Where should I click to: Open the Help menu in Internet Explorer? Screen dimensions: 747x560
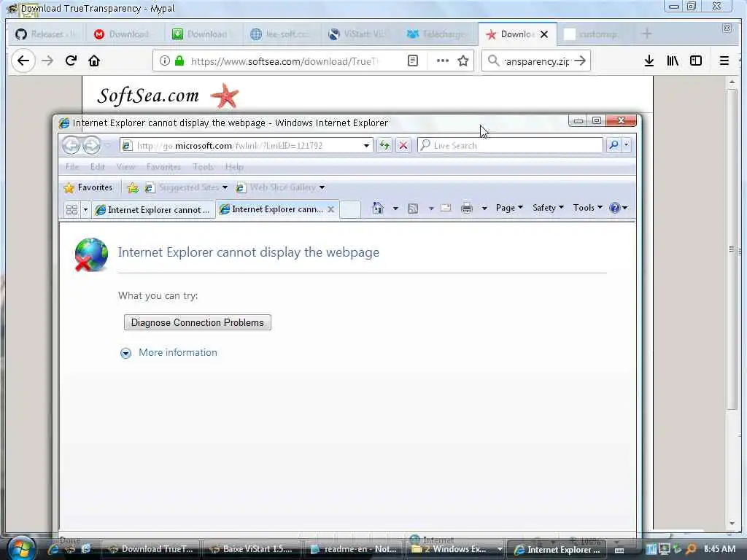point(234,167)
